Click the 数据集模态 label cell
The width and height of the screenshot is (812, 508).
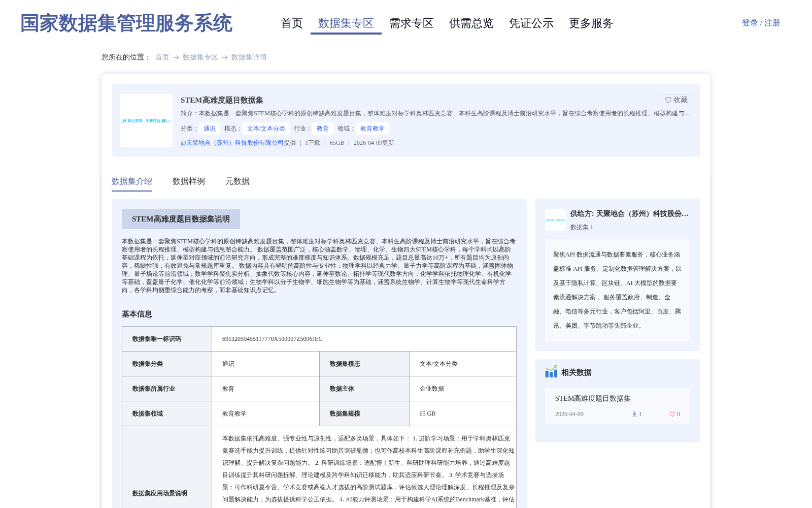[x=364, y=364]
